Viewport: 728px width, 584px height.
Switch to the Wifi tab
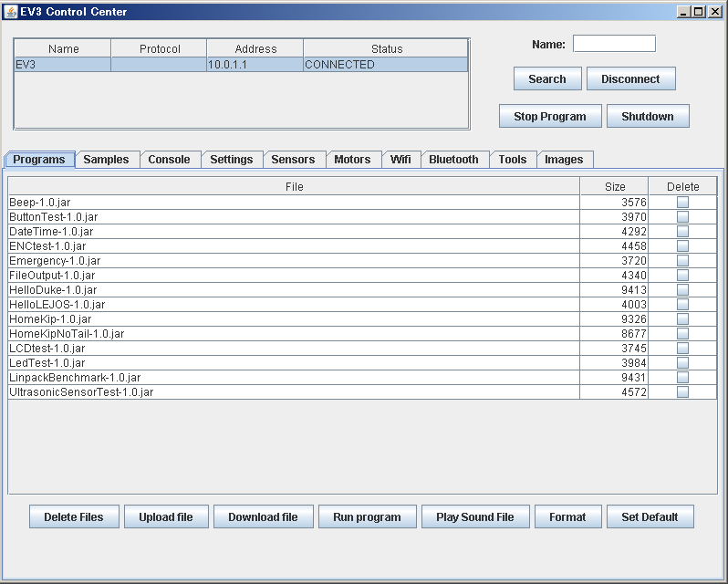coord(400,159)
